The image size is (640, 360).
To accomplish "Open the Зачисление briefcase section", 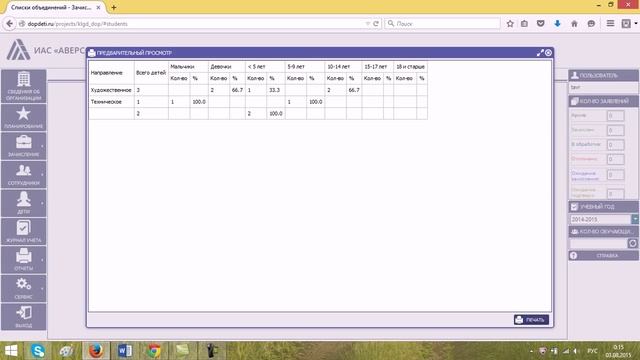I will [x=24, y=146].
